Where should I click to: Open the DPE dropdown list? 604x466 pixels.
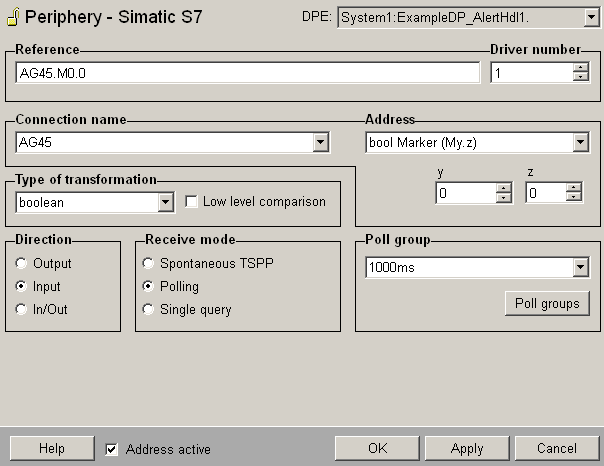click(x=590, y=17)
